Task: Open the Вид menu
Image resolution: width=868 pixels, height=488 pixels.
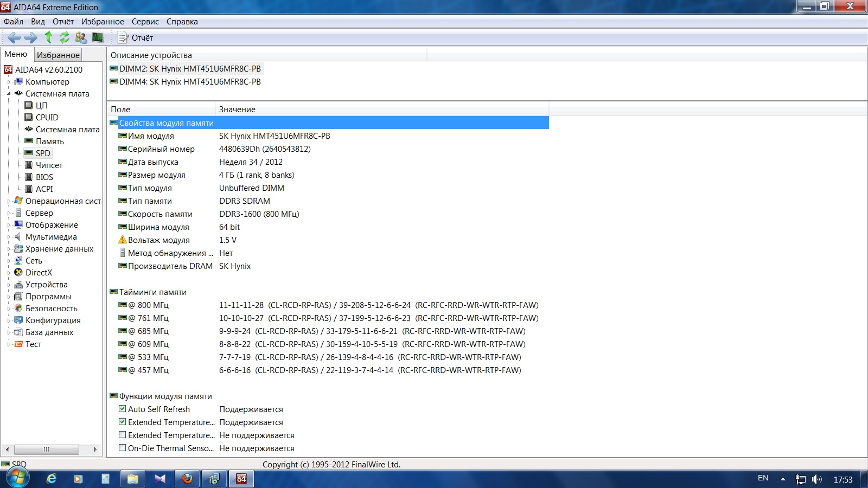Action: point(38,22)
